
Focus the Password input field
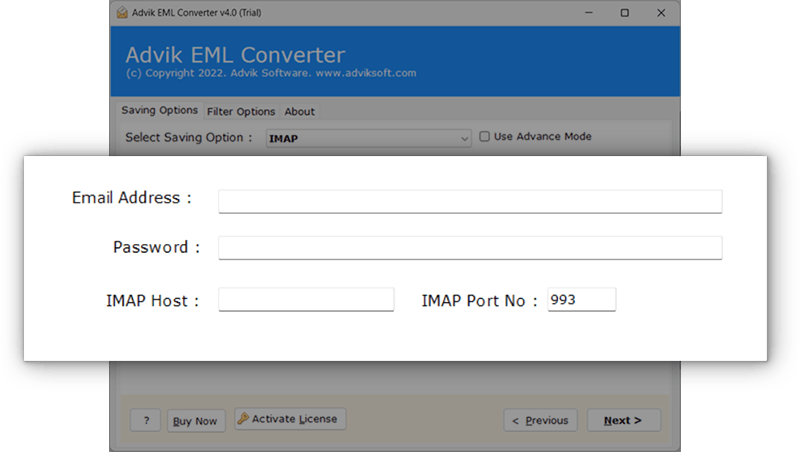click(x=470, y=248)
